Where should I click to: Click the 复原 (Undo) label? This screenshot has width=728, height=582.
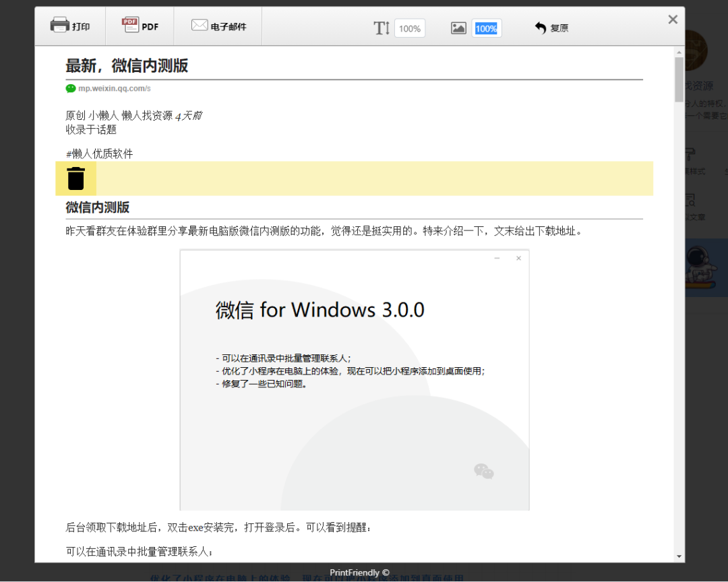(559, 28)
